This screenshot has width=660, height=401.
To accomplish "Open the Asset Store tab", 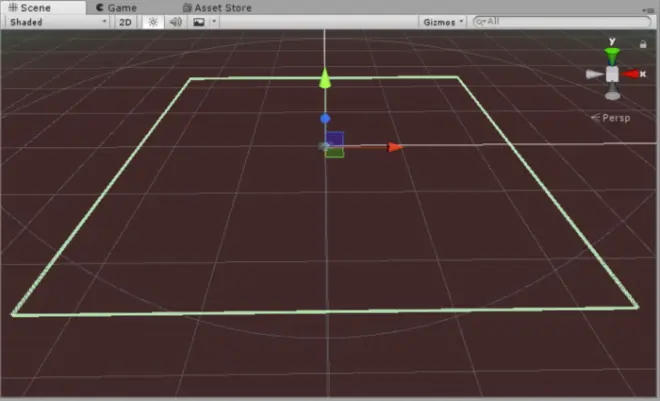I will (x=217, y=8).
